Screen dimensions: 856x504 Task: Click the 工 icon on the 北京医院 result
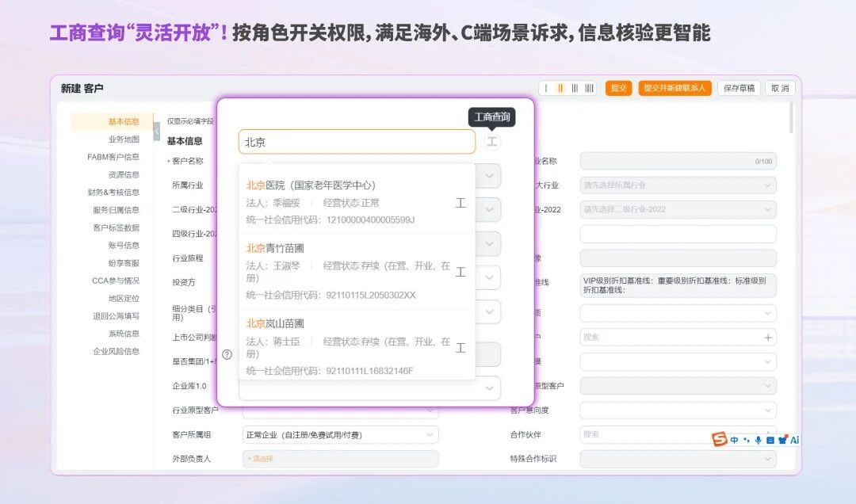click(460, 203)
